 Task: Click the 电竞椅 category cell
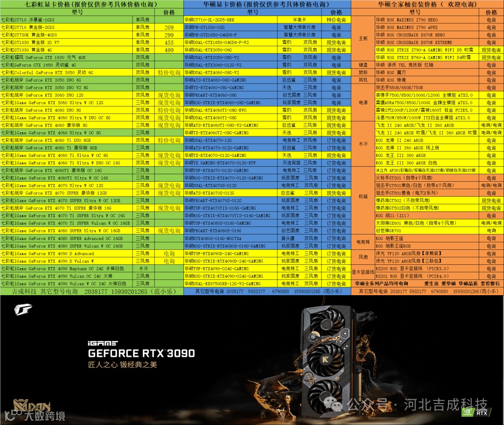(x=363, y=242)
